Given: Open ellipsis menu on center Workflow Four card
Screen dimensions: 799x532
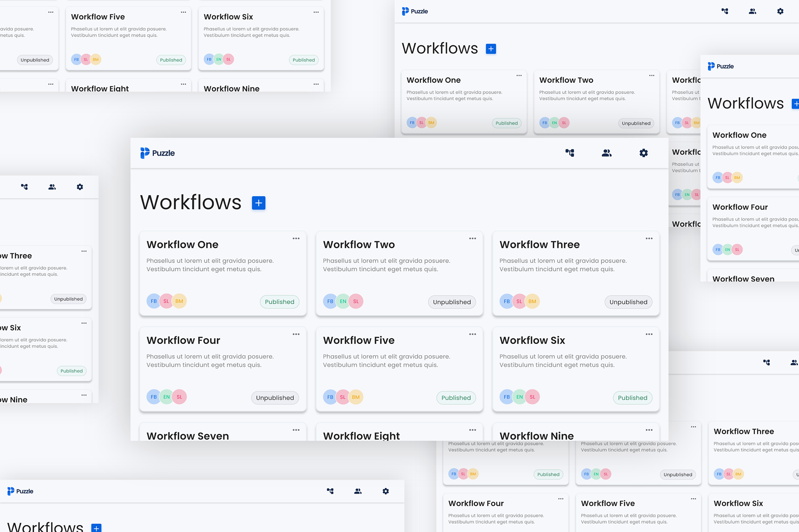Looking at the screenshot, I should coord(296,334).
